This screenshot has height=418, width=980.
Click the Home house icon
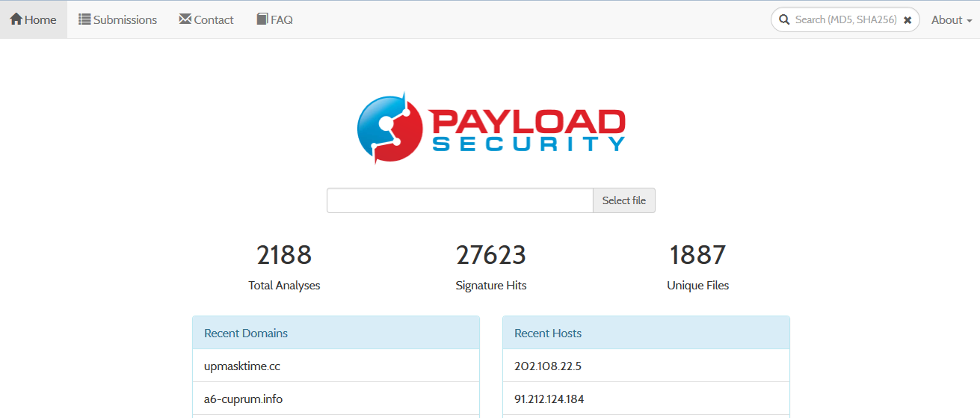point(16,19)
